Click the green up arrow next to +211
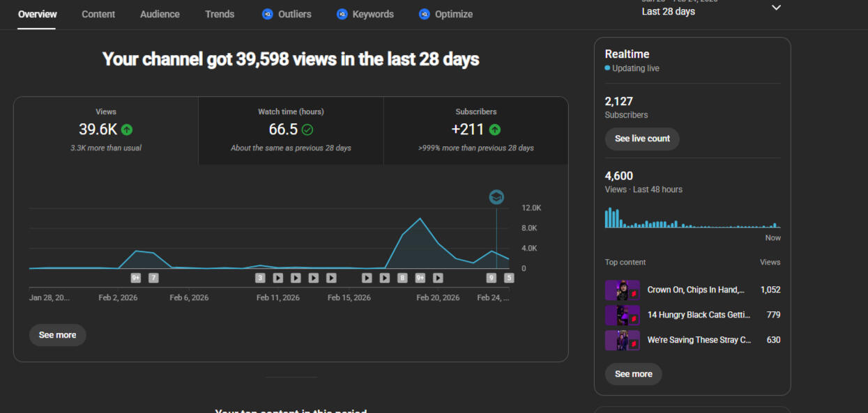This screenshot has height=413, width=868. (494, 130)
